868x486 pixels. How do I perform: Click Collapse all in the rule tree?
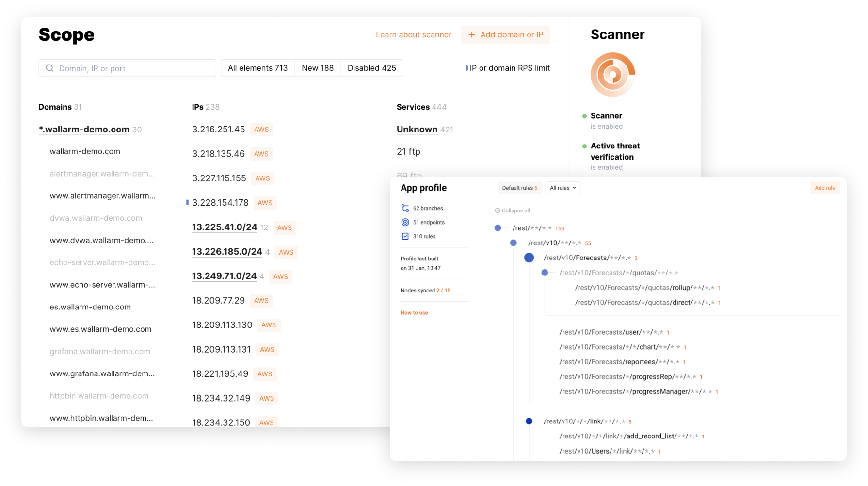coord(512,211)
